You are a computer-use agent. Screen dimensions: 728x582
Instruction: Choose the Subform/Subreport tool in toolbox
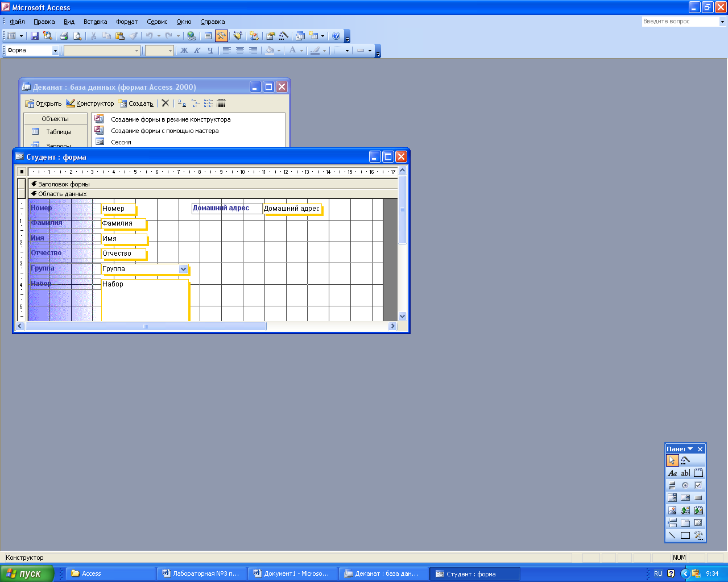[x=698, y=523]
